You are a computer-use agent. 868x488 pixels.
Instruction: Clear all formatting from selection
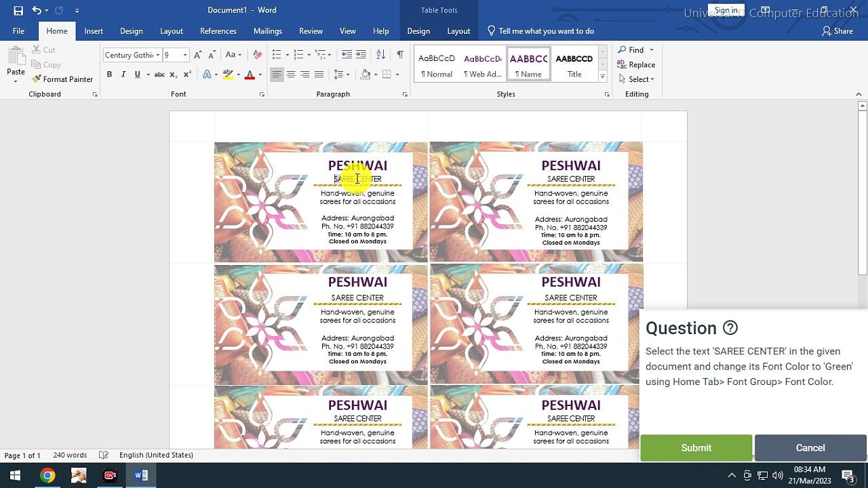(x=257, y=55)
